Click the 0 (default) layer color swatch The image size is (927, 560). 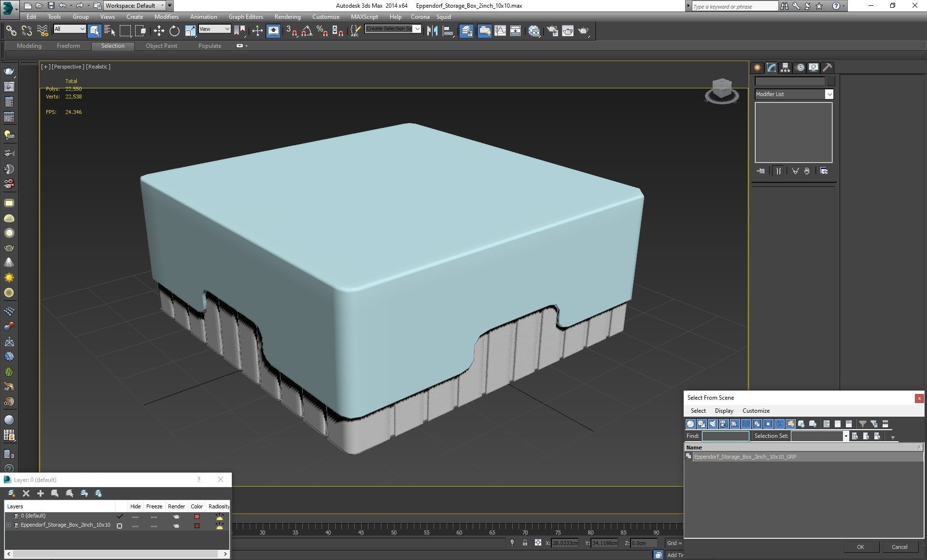197,517
